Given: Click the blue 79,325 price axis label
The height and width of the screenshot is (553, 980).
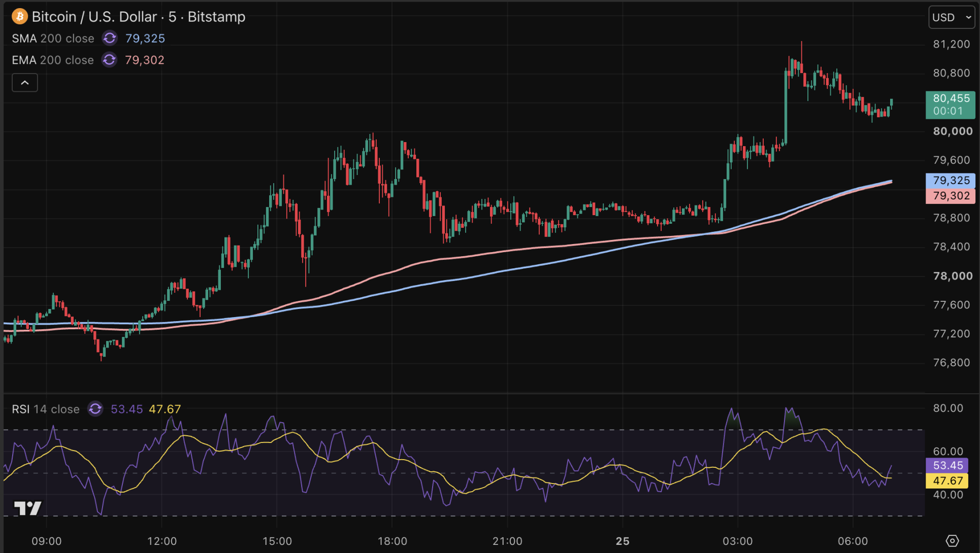Looking at the screenshot, I should [x=951, y=181].
